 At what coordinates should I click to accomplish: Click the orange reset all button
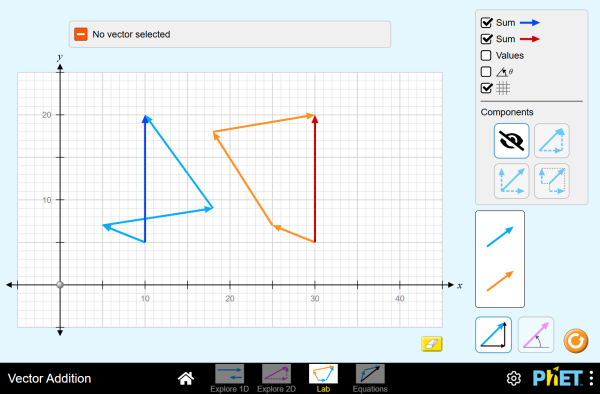[x=576, y=340]
